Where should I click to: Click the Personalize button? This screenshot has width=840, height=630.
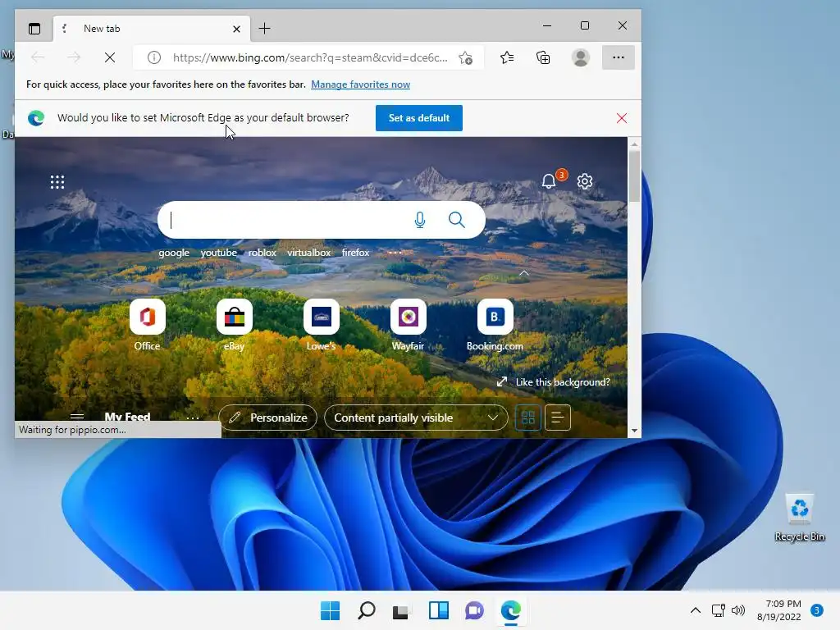click(268, 418)
